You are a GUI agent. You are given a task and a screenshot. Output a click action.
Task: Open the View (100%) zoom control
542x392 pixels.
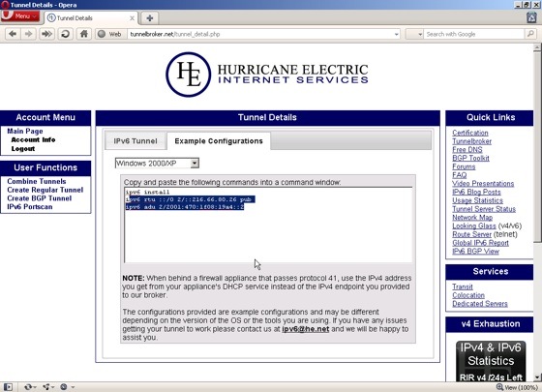(517, 387)
